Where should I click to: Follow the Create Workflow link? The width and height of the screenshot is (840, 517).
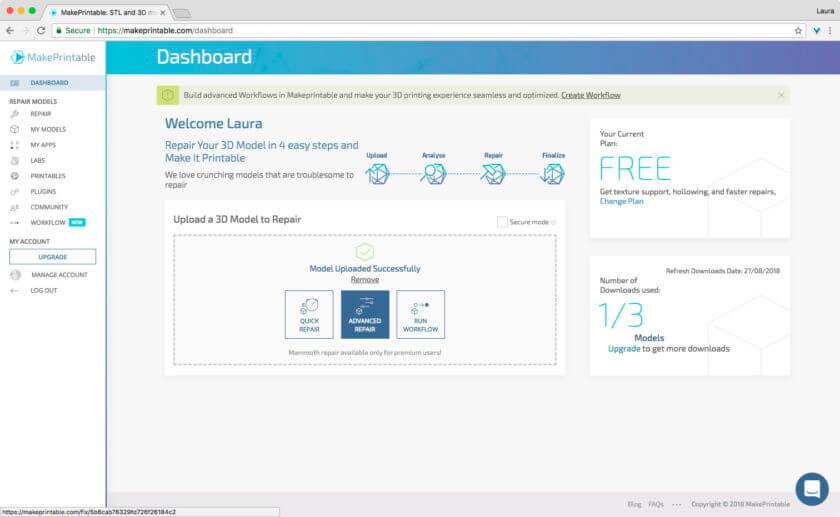tap(590, 95)
